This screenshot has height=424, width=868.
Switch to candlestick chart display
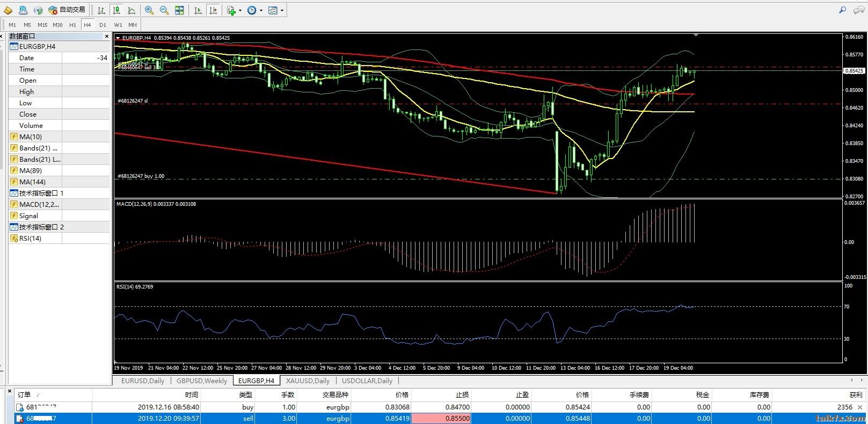coord(116,10)
